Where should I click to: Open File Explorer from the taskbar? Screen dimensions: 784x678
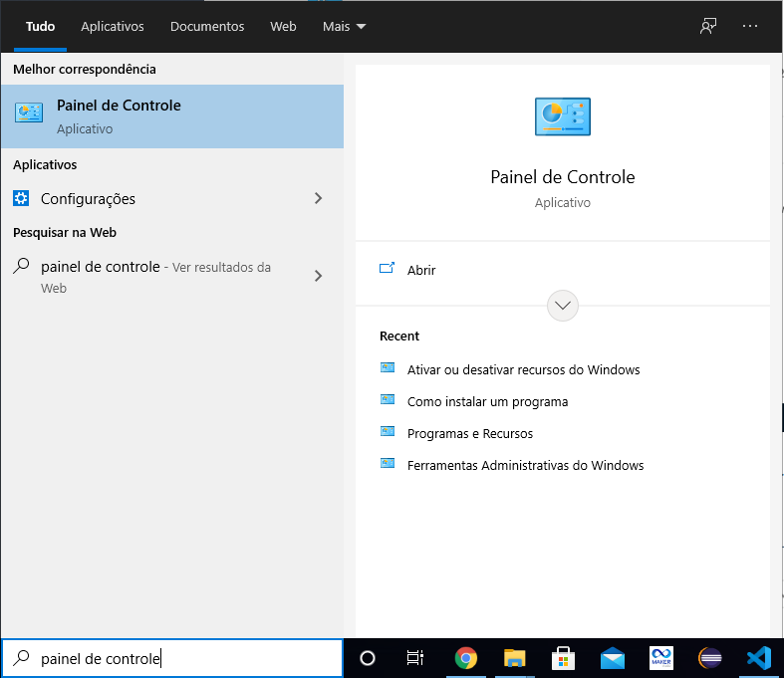[x=514, y=658]
